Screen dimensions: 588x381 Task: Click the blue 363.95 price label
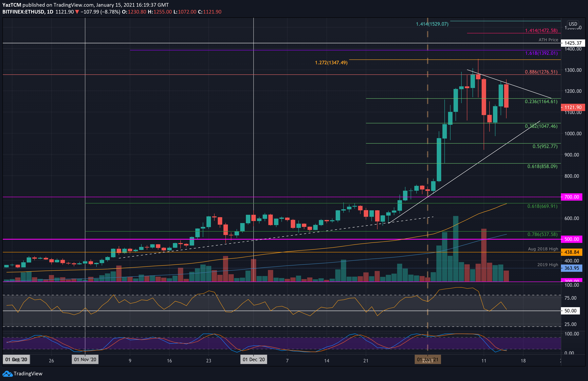coord(571,268)
